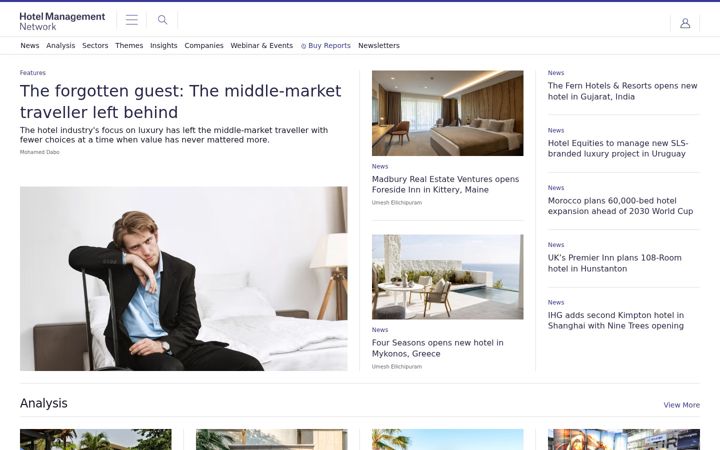Open Webinar & Events menu item
The width and height of the screenshot is (720, 450).
(x=262, y=45)
